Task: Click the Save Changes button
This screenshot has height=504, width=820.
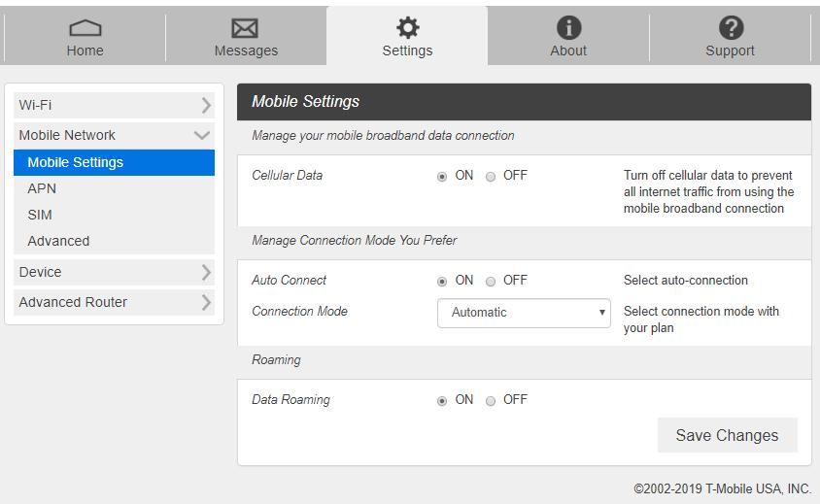Action: pos(727,435)
